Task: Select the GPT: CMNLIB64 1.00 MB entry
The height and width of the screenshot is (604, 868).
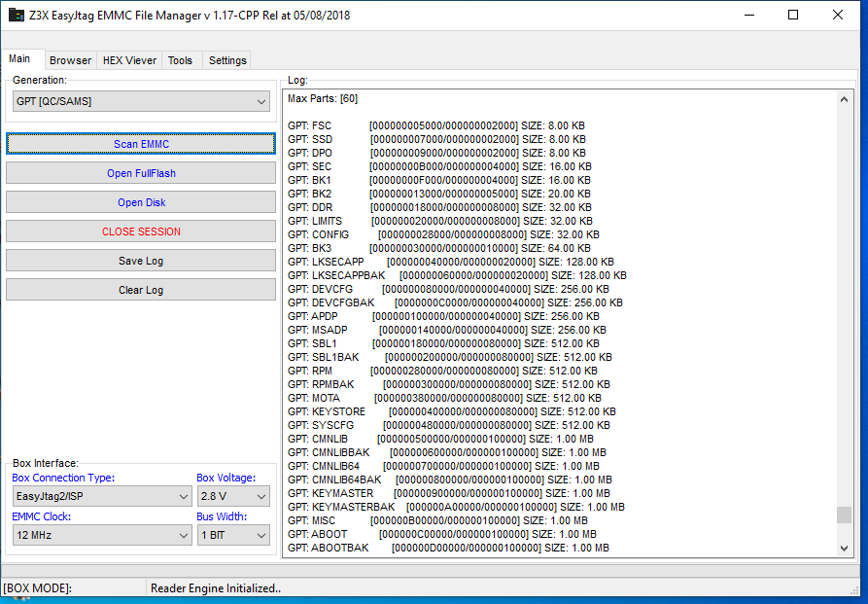Action: tap(443, 467)
